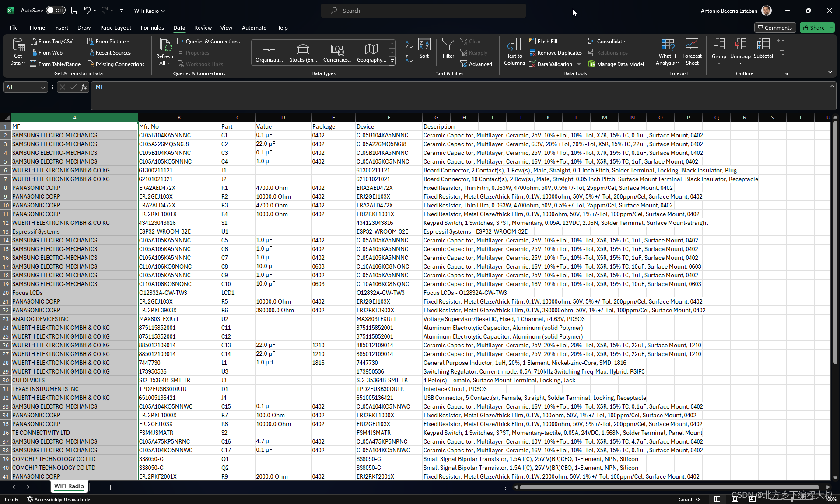Expand the formula bar chevron
This screenshot has height=504, width=840.
pos(832,86)
